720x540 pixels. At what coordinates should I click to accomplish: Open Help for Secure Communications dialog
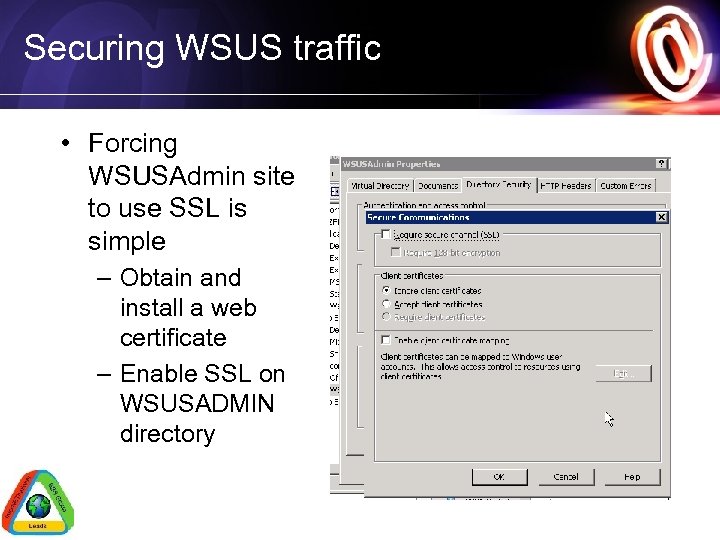(632, 477)
